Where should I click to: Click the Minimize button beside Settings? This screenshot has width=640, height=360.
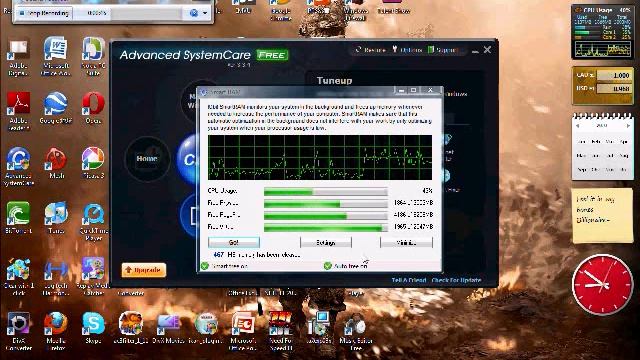(406, 242)
